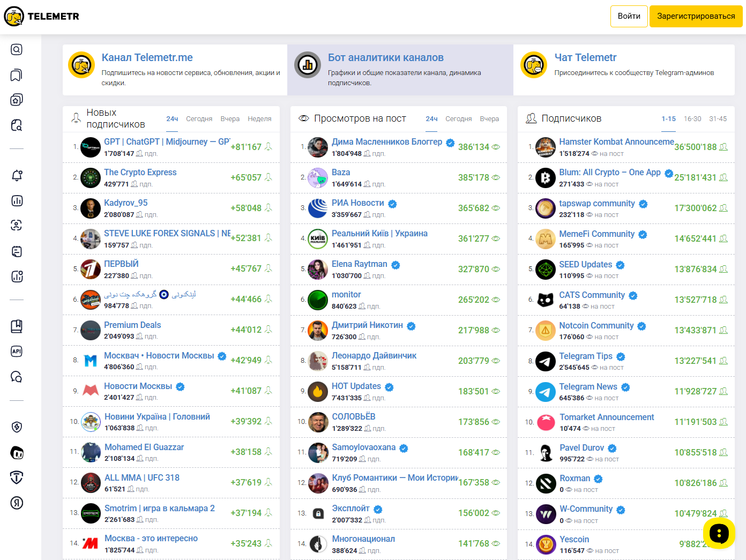Click the lightning shield sidebar icon

pos(17,427)
